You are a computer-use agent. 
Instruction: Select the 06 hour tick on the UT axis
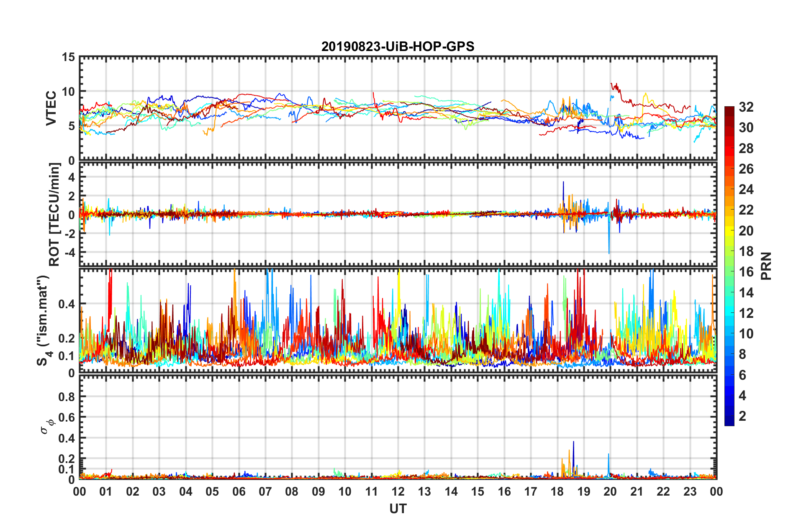click(239, 491)
